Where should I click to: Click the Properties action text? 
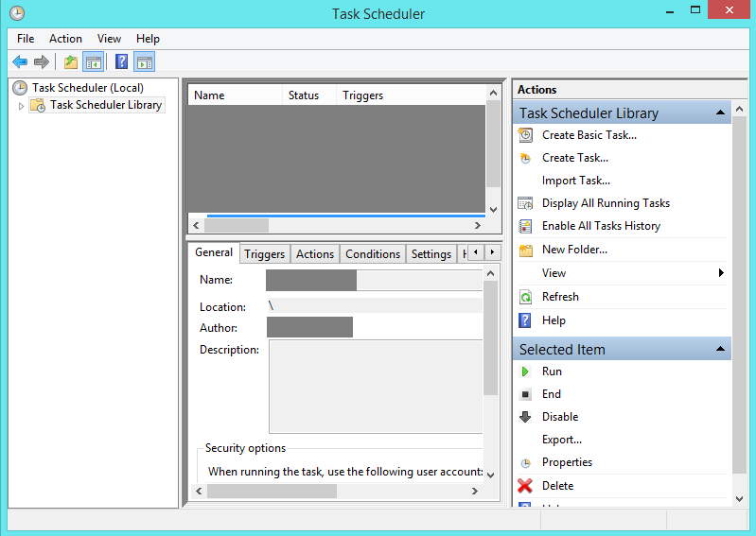[567, 462]
